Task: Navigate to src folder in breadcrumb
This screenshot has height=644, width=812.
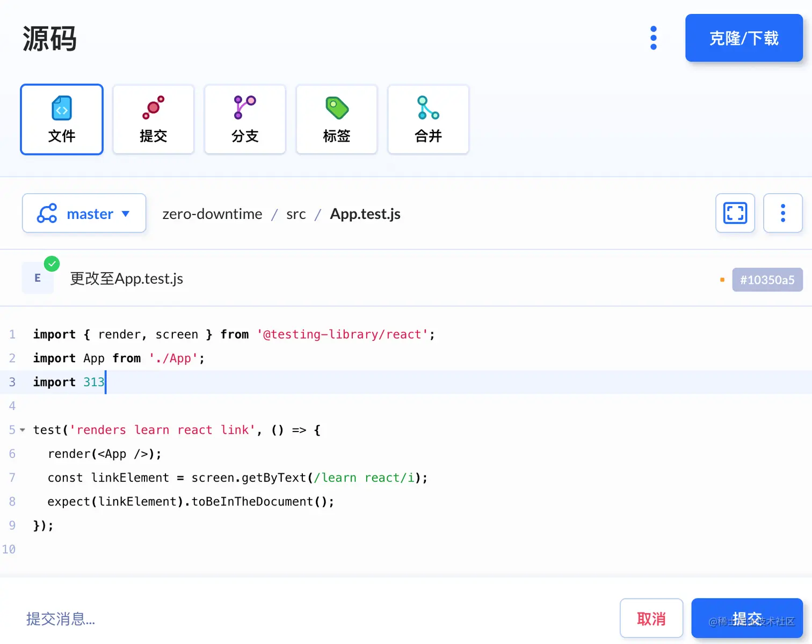Action: click(x=296, y=214)
